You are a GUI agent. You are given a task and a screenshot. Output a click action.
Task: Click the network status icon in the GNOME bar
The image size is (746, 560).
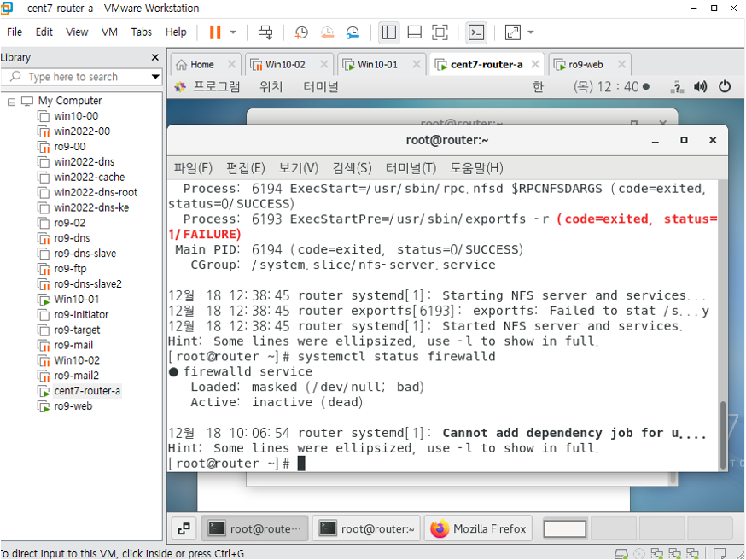[677, 87]
